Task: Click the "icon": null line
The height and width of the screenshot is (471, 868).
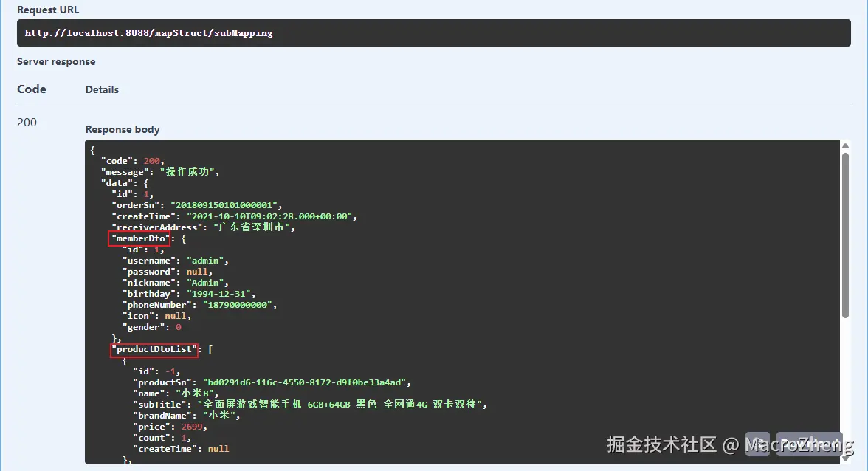Action: [x=156, y=316]
